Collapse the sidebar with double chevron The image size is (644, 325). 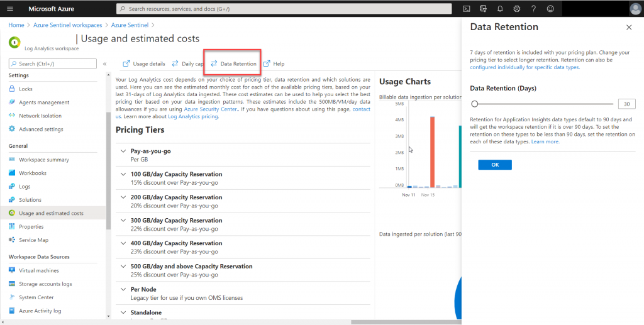tap(105, 63)
